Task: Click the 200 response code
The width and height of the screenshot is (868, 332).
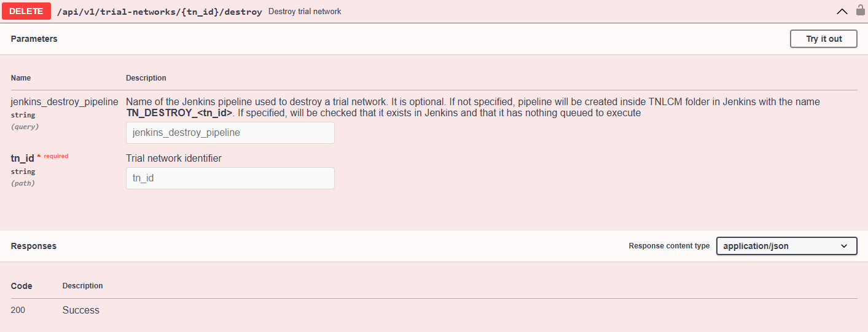Action: (x=18, y=310)
